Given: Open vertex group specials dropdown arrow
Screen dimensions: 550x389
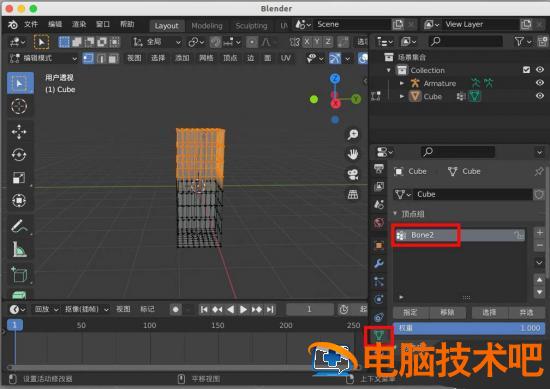Looking at the screenshot, I should click(540, 262).
